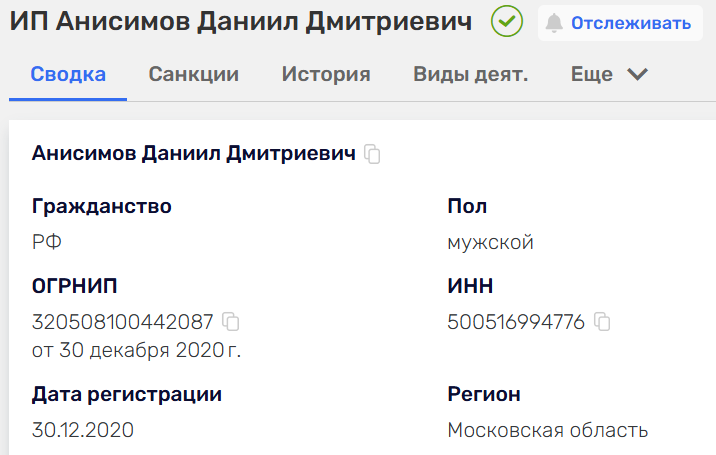Click the ОГРНИП value 320508100442087

[123, 322]
